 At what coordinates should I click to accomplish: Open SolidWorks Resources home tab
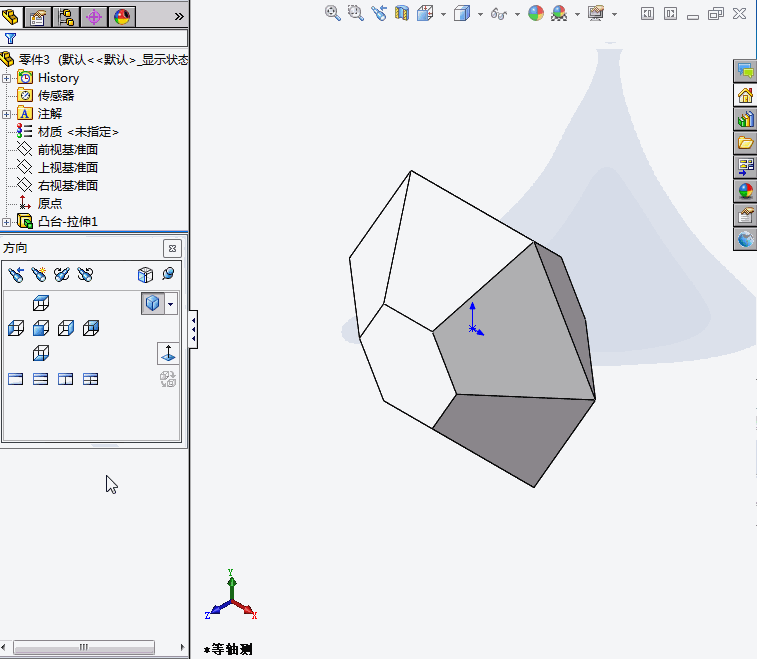coord(745,95)
